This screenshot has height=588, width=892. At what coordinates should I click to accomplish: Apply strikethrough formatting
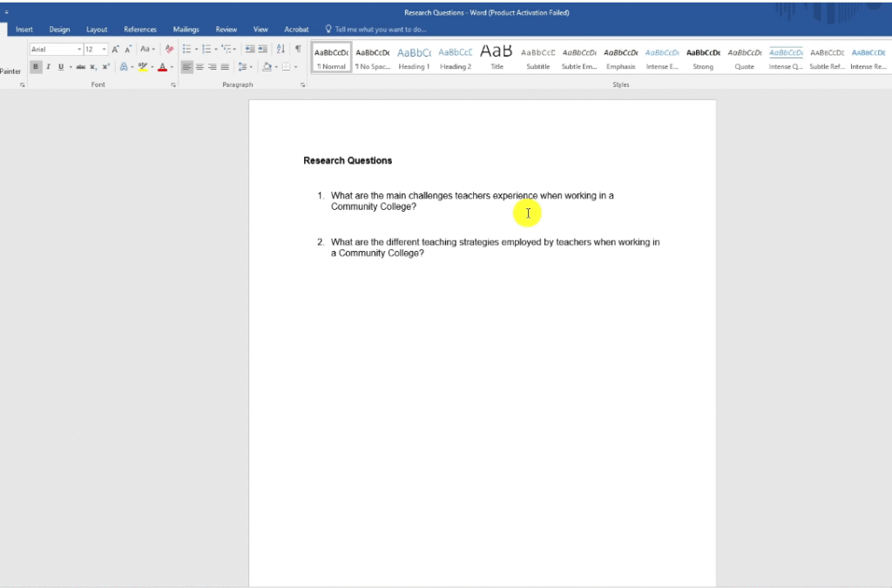[x=80, y=67]
